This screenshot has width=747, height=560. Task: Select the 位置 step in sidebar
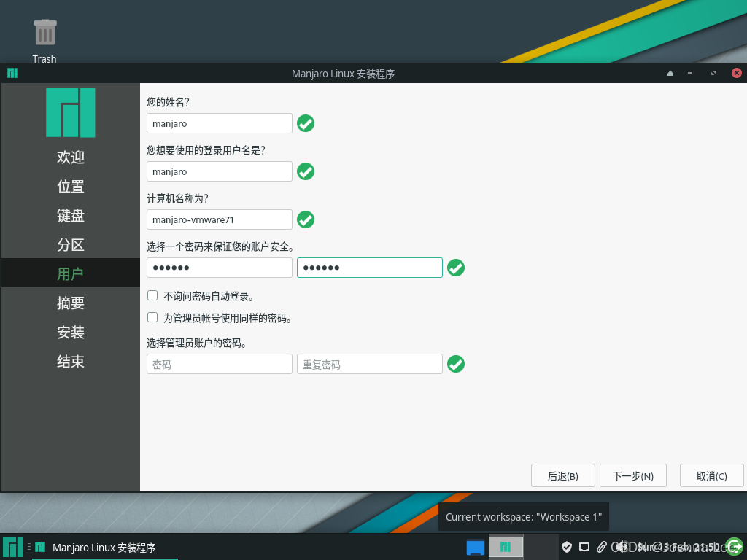[x=71, y=186]
